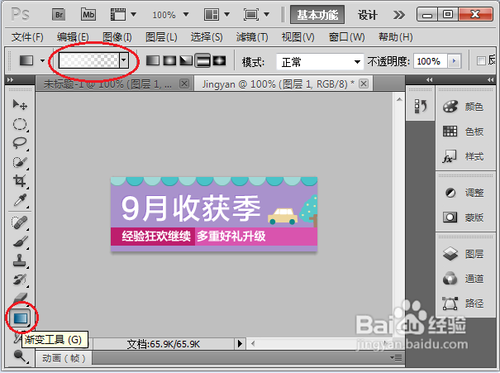Close the Jingyan document tab
The width and height of the screenshot is (500, 373).
[x=364, y=83]
